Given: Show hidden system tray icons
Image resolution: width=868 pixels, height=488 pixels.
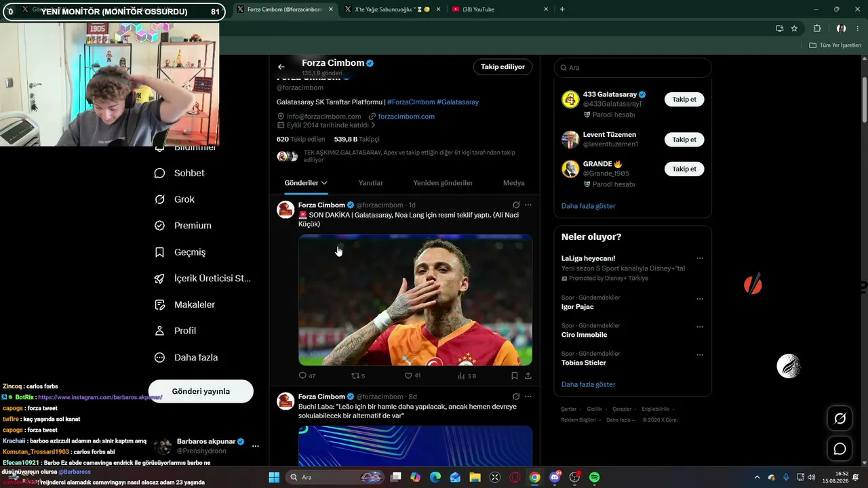Looking at the screenshot, I should [x=757, y=477].
